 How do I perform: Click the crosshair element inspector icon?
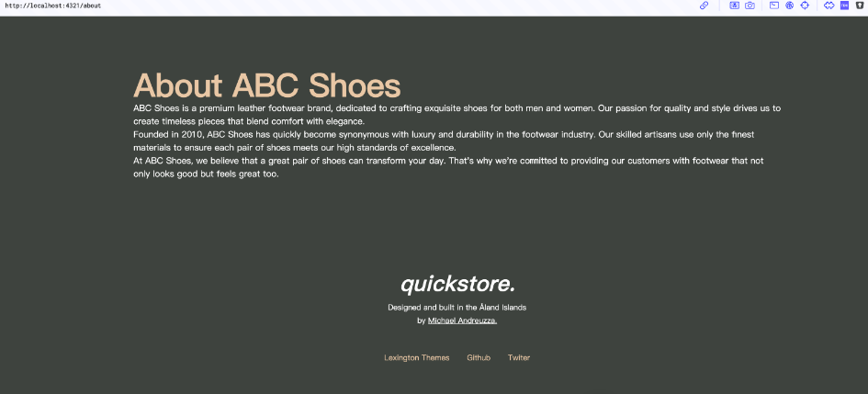tap(805, 6)
